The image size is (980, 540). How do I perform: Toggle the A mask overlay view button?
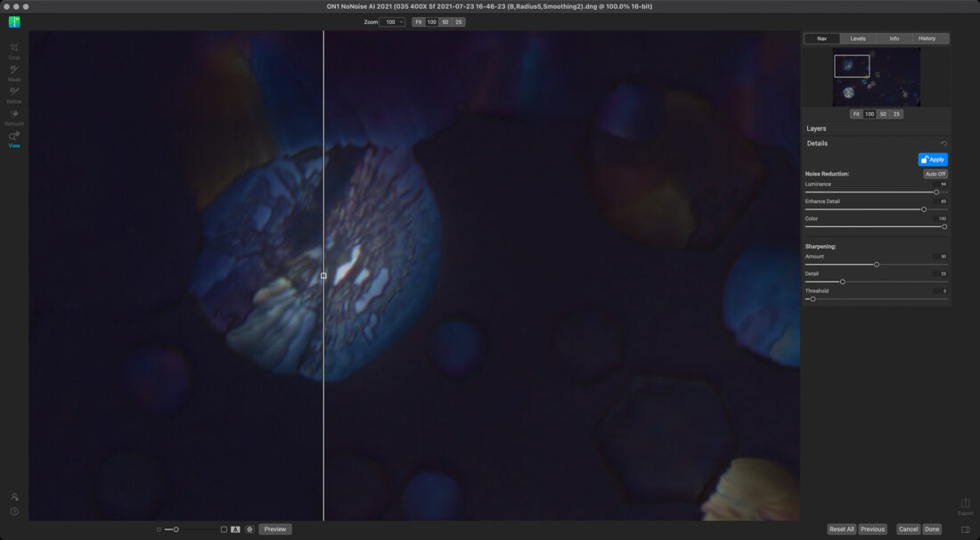[x=235, y=529]
